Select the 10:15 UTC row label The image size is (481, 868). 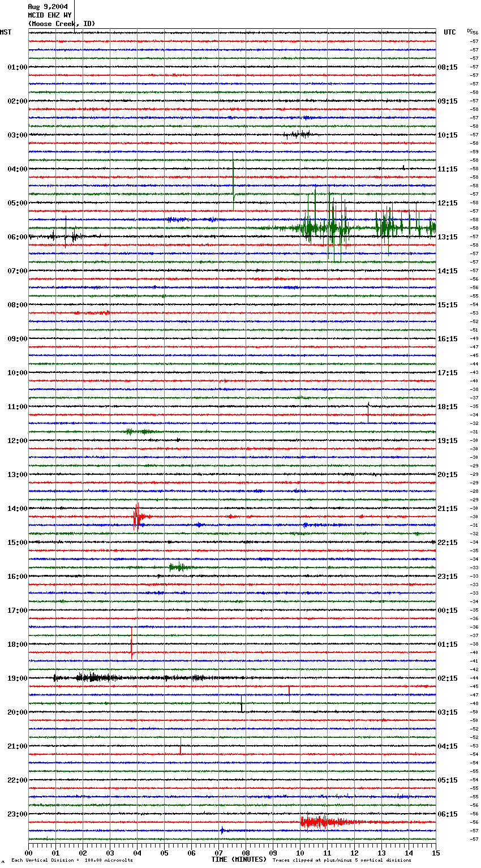click(448, 135)
